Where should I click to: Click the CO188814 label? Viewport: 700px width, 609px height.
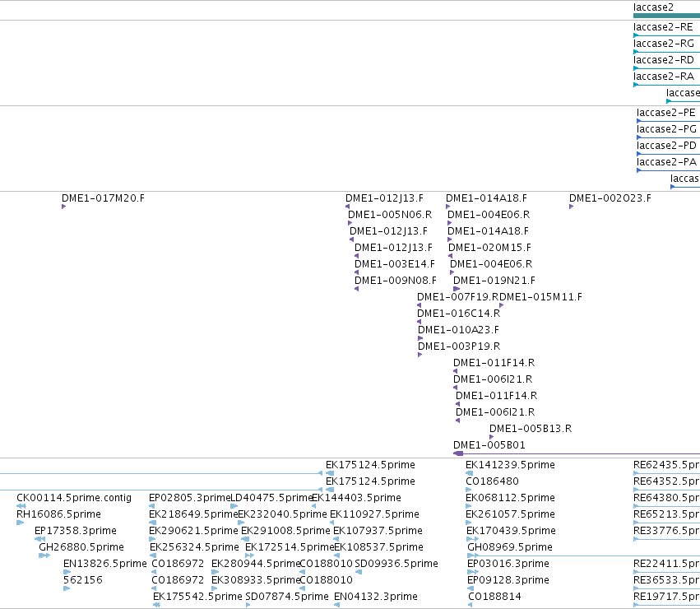494,597
